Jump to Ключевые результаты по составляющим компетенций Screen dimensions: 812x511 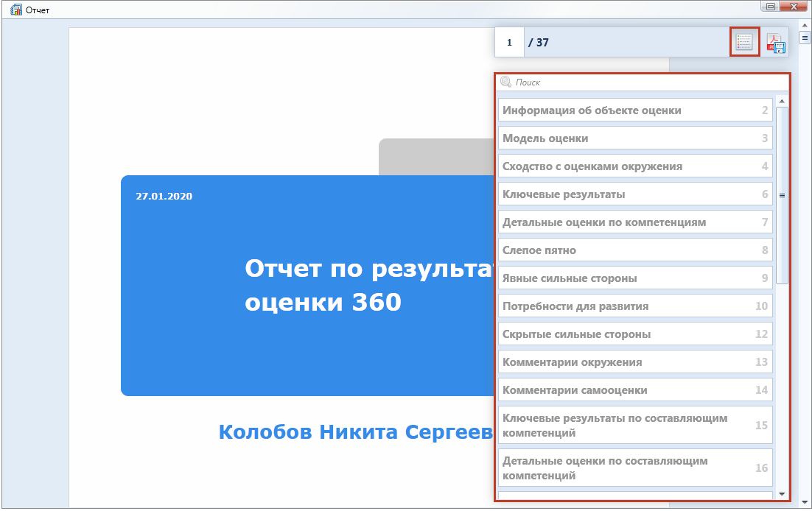coord(635,425)
